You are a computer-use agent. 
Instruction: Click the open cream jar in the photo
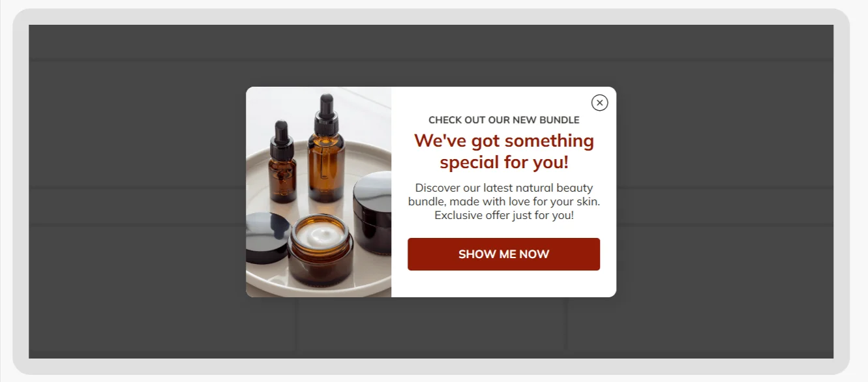320,250
